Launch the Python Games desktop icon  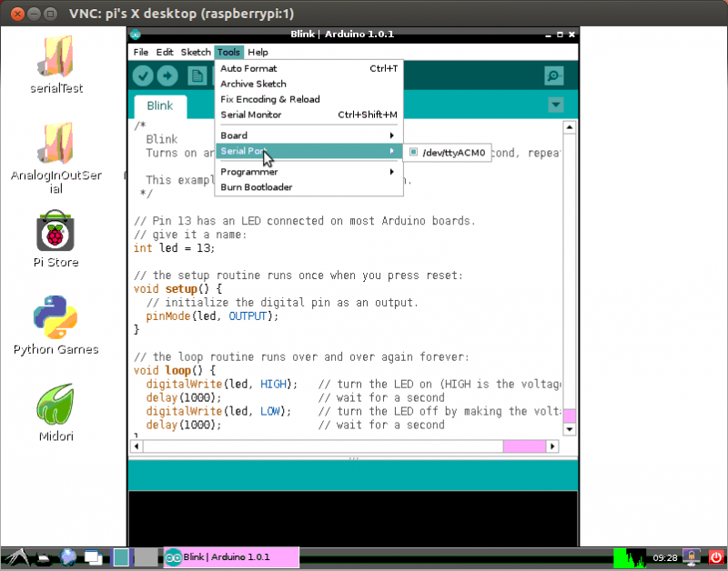pos(56,317)
